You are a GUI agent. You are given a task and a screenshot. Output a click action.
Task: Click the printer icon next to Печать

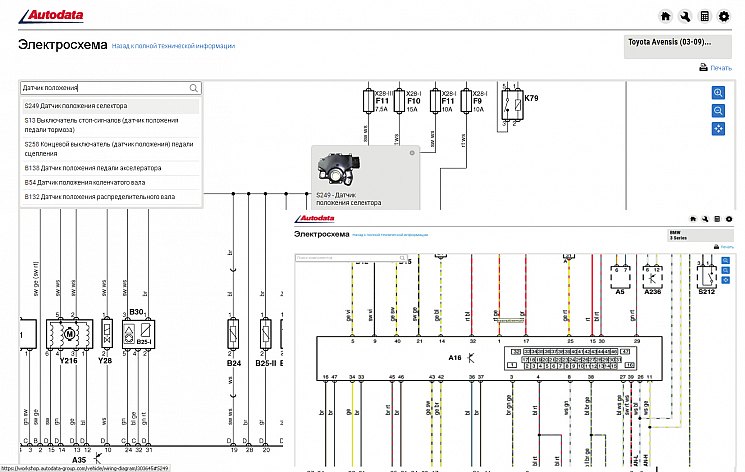click(703, 67)
